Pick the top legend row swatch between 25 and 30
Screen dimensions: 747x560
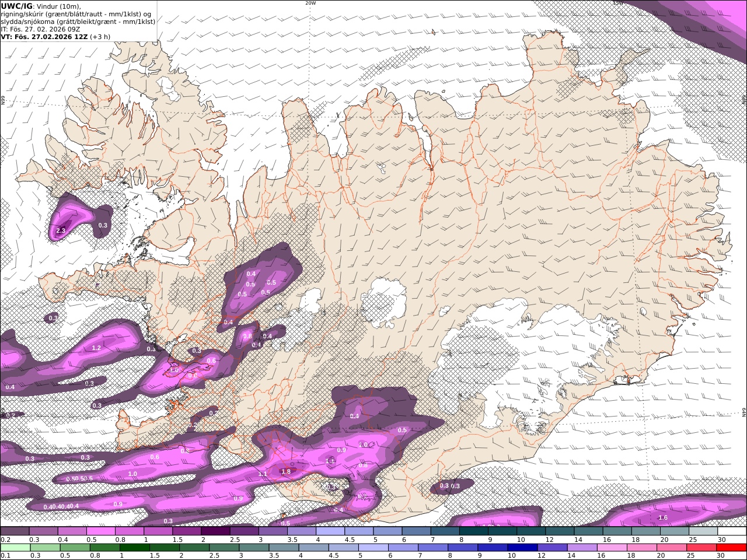703,531
